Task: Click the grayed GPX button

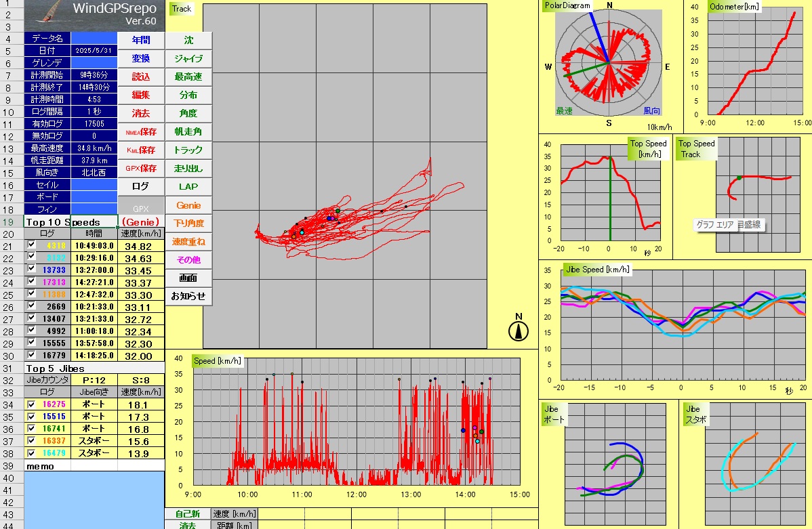Action: pos(141,205)
